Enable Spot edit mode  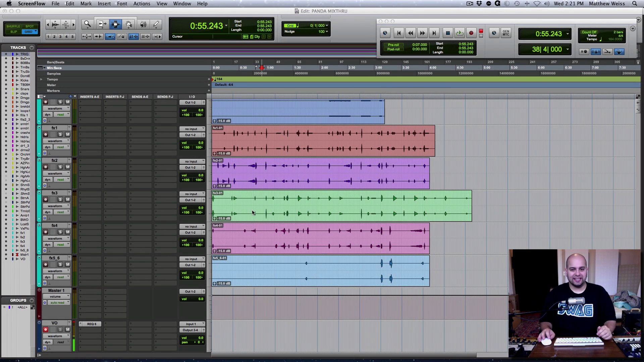(30, 26)
